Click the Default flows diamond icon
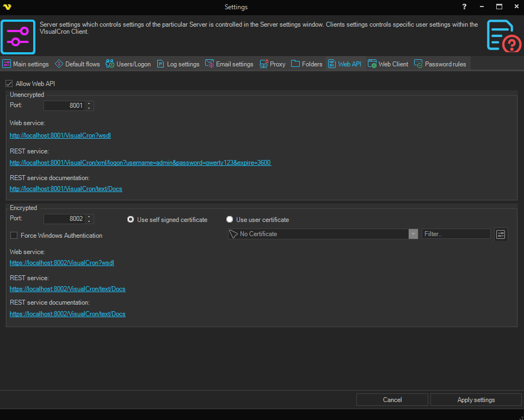This screenshot has height=420, width=524. pos(59,64)
